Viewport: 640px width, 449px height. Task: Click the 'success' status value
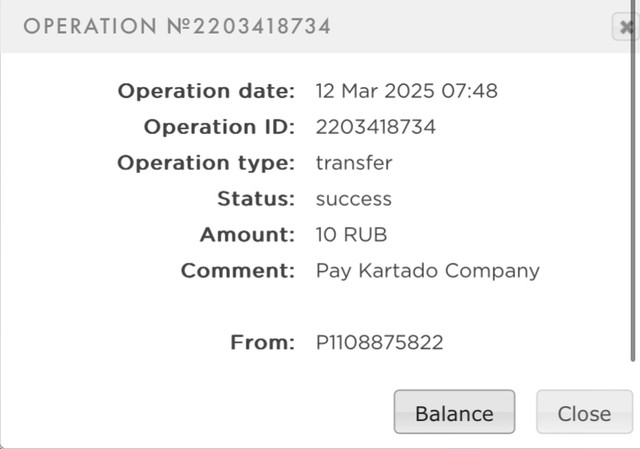pos(353,199)
